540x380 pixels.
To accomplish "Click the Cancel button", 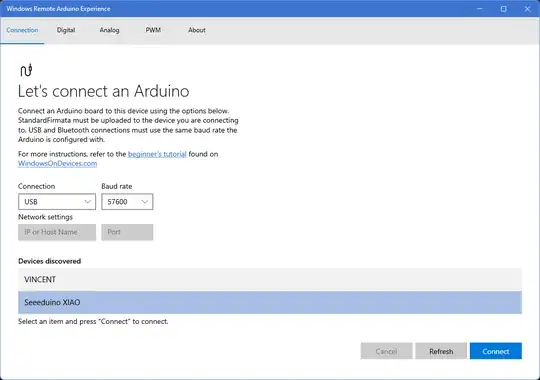I will [386, 351].
